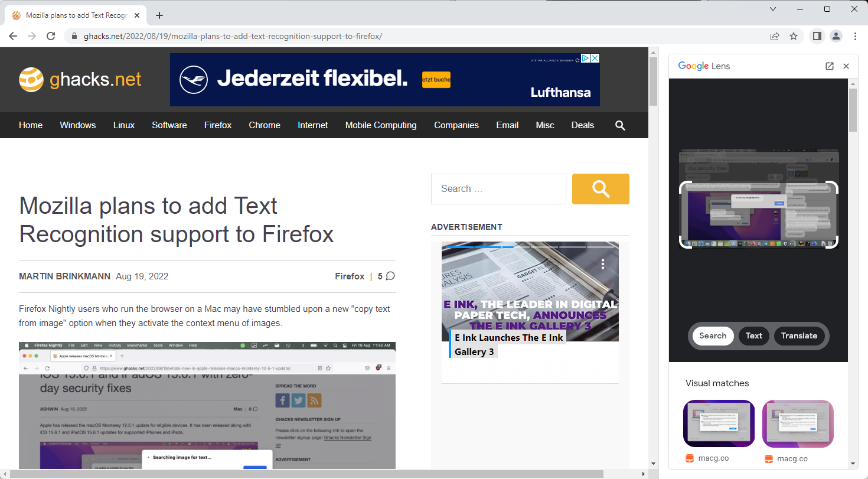The height and width of the screenshot is (479, 868).
Task: Switch Google Lens to Translate mode
Action: tap(799, 335)
